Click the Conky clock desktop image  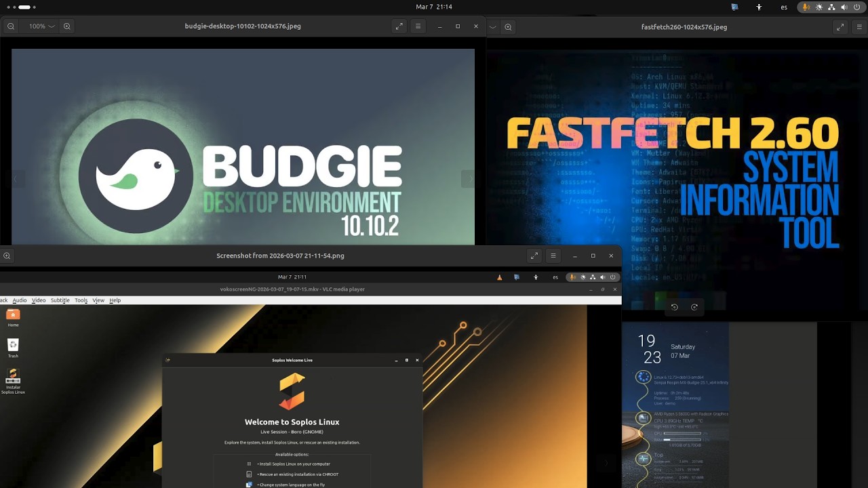point(675,405)
